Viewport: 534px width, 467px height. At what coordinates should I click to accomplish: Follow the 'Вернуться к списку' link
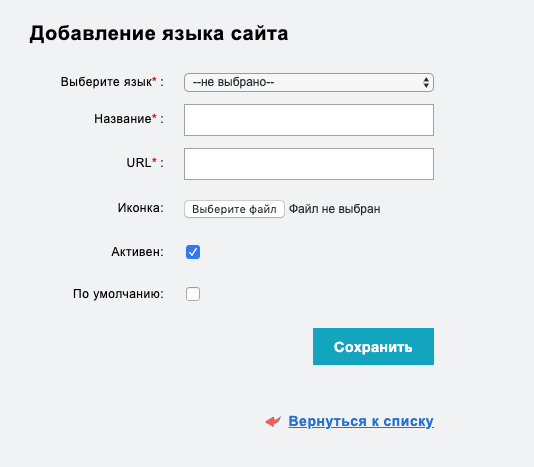(361, 421)
